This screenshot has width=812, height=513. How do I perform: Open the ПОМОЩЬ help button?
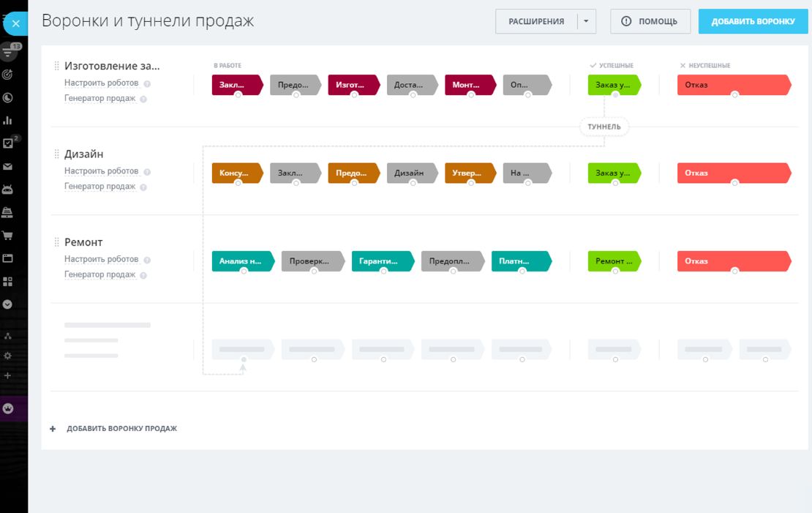click(x=650, y=21)
